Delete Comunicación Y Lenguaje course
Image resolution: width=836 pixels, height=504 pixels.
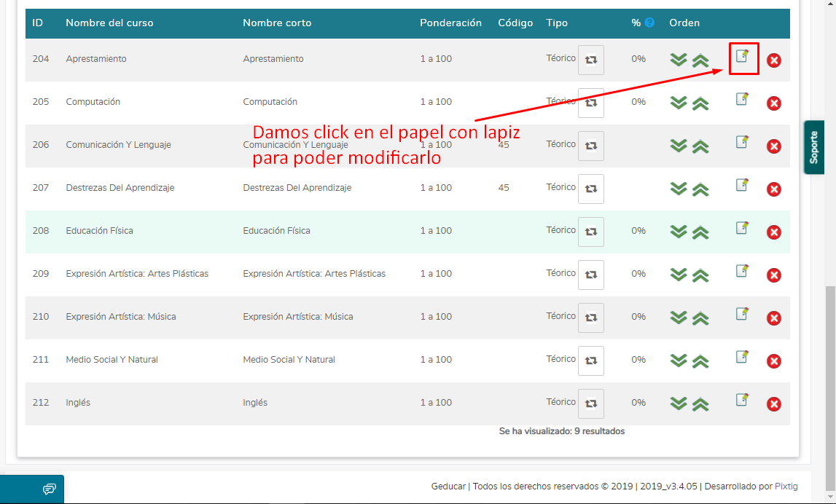point(773,146)
